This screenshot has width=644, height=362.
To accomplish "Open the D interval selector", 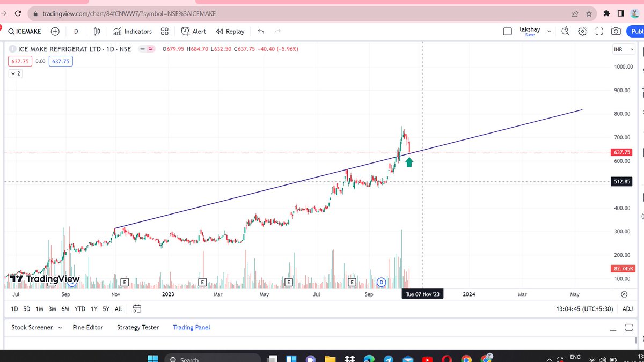I will coord(76,31).
